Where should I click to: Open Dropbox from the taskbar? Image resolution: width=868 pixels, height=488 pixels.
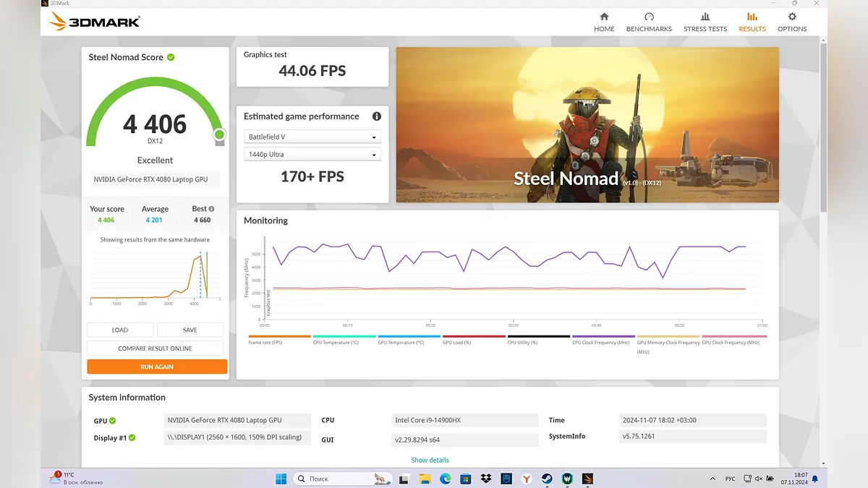[486, 479]
